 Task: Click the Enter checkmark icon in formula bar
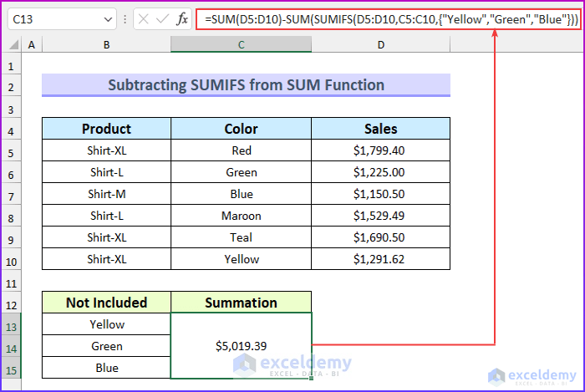(163, 18)
